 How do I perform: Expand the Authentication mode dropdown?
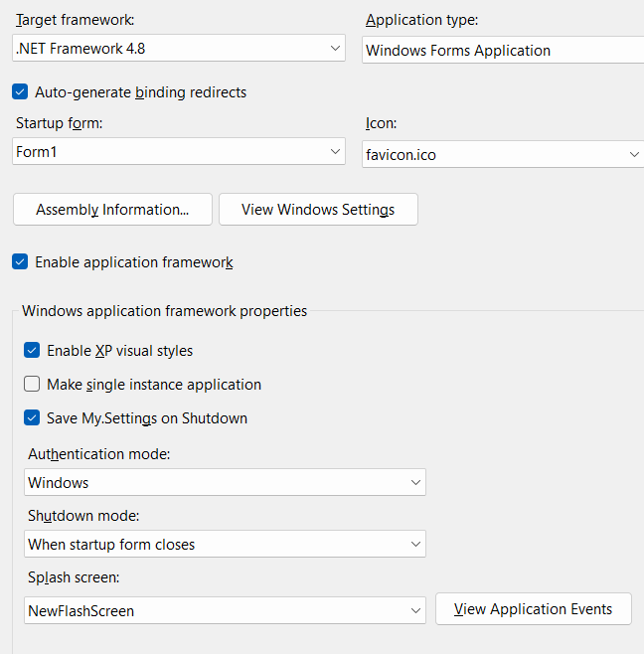point(225,483)
